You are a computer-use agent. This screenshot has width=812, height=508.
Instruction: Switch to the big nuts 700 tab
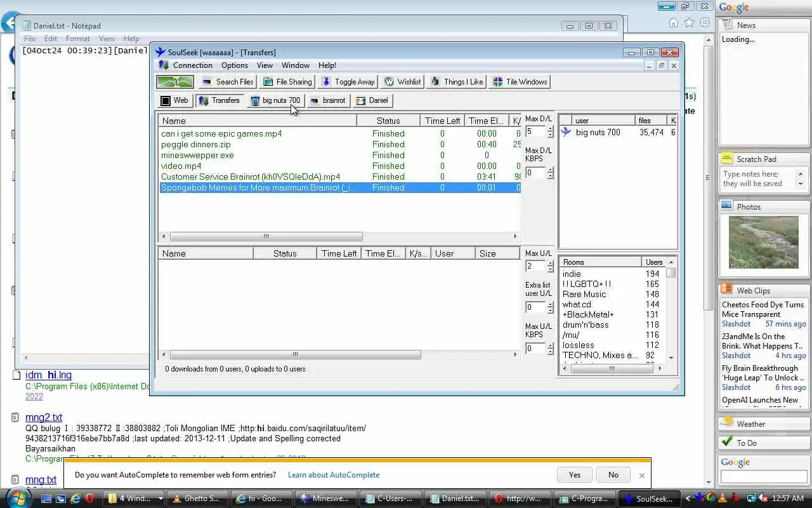(275, 100)
